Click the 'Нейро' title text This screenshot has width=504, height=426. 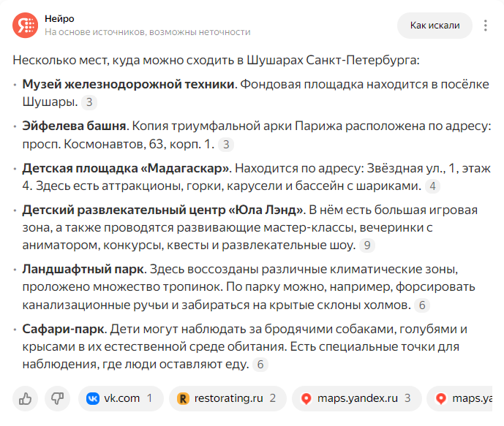click(59, 19)
